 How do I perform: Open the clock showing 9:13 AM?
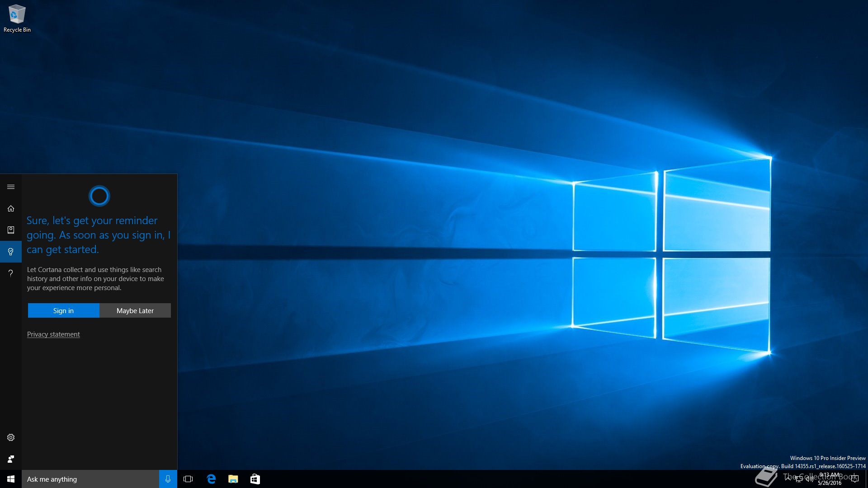pyautogui.click(x=830, y=479)
